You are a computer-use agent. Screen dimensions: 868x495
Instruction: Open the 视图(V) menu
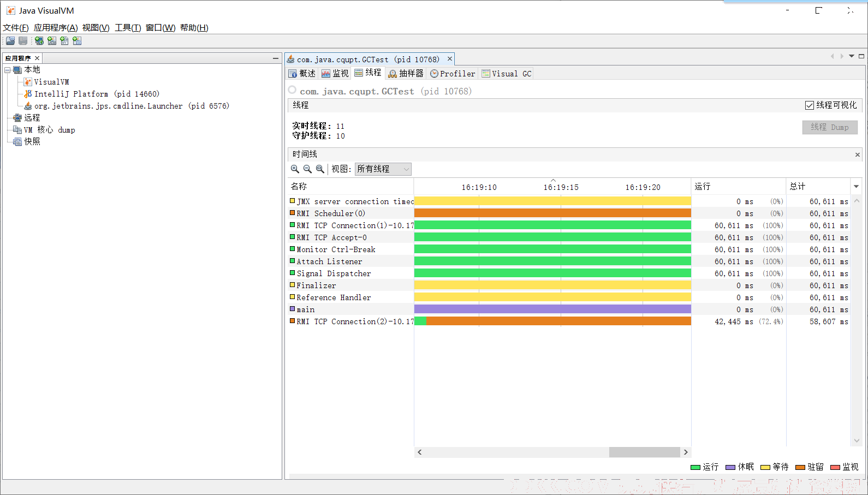(x=96, y=28)
